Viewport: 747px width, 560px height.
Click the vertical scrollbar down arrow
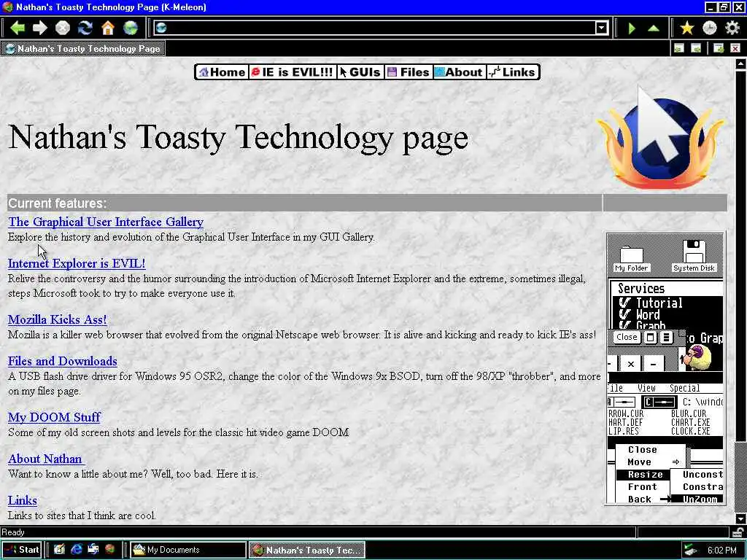(x=740, y=518)
